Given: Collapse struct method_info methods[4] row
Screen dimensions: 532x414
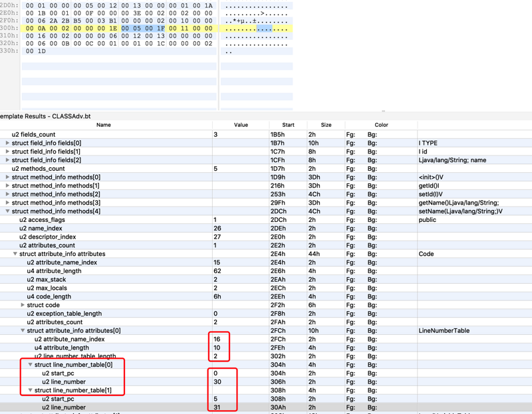Looking at the screenshot, I should [x=7, y=211].
